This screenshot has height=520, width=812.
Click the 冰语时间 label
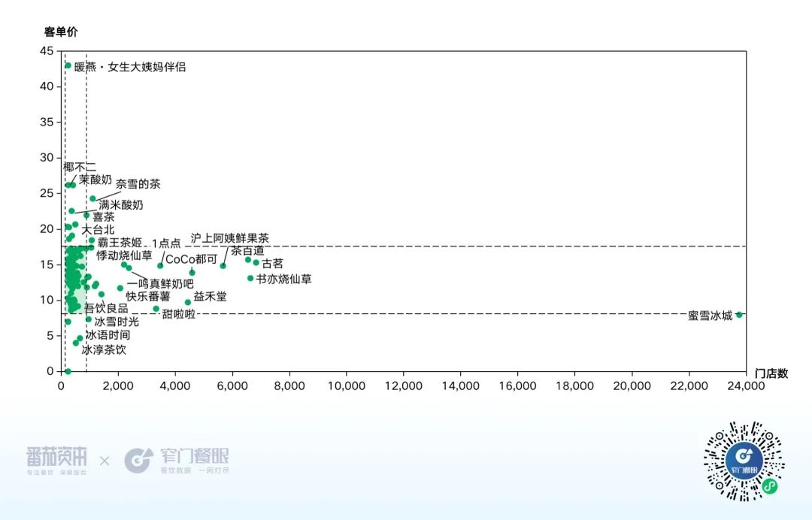[x=108, y=334]
